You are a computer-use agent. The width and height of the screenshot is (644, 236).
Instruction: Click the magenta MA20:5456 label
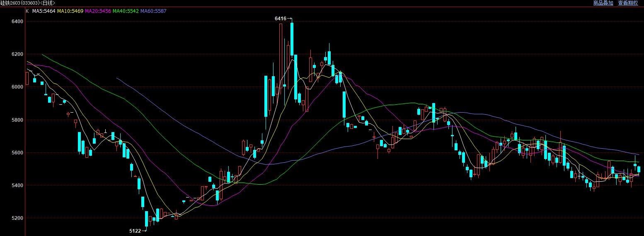coord(98,11)
